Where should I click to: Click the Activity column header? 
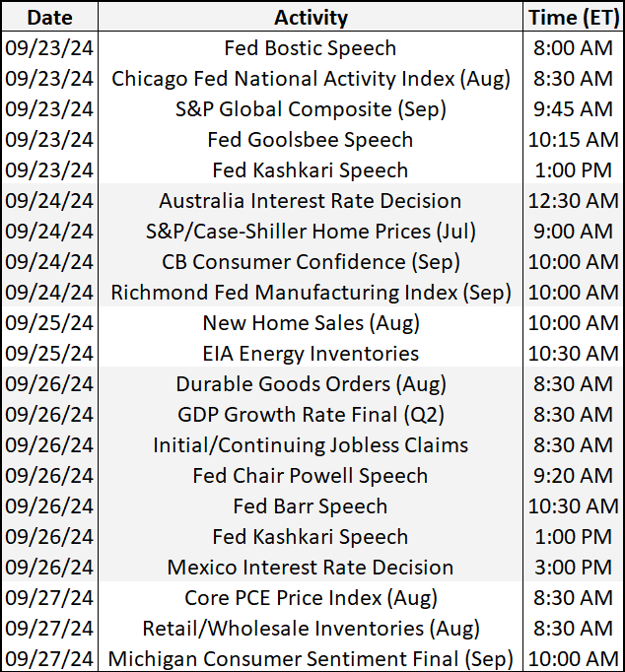[311, 18]
